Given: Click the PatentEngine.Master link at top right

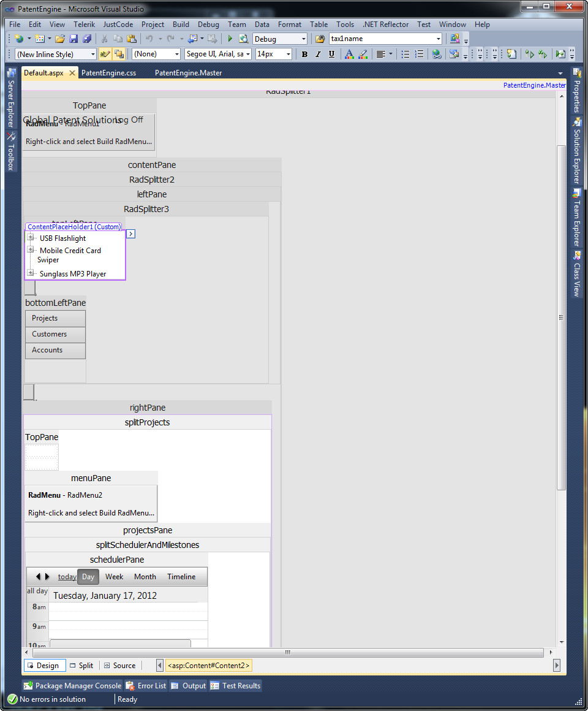Looking at the screenshot, I should [x=535, y=85].
